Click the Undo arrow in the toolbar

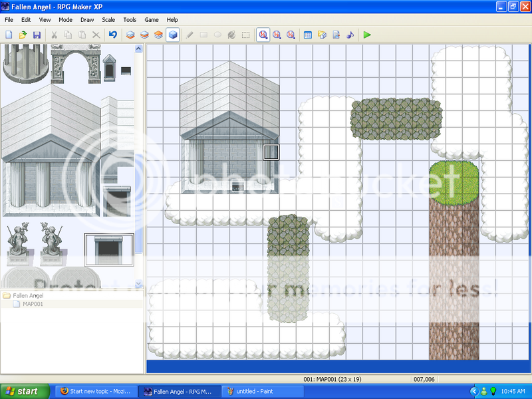112,35
